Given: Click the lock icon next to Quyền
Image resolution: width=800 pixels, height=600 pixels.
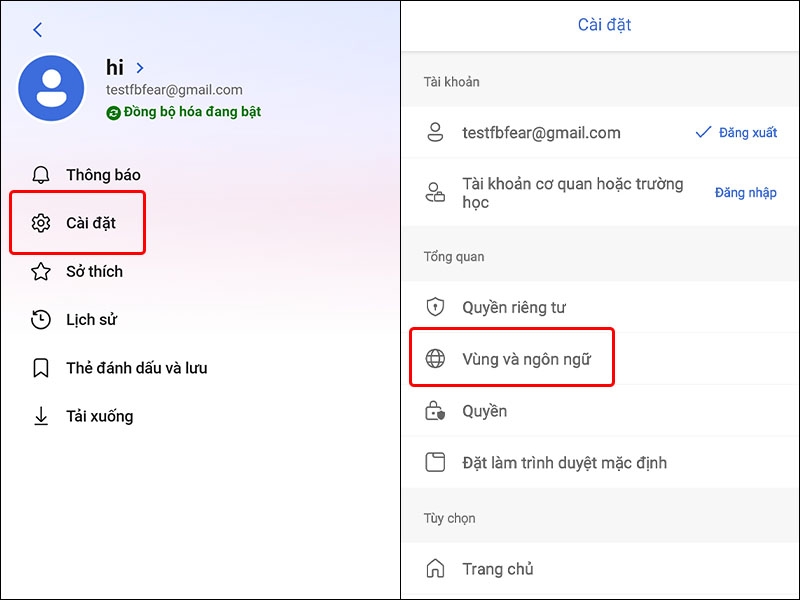Looking at the screenshot, I should tap(436, 410).
